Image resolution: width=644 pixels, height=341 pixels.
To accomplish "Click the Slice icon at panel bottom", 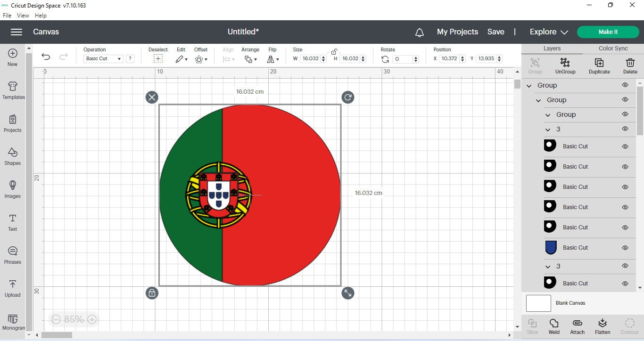I will (532, 326).
